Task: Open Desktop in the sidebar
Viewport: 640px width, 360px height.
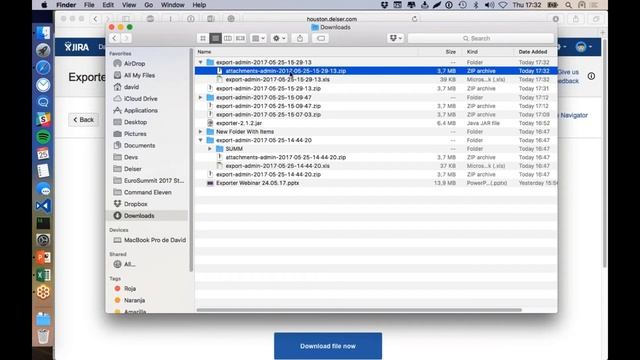Action: pos(135,122)
